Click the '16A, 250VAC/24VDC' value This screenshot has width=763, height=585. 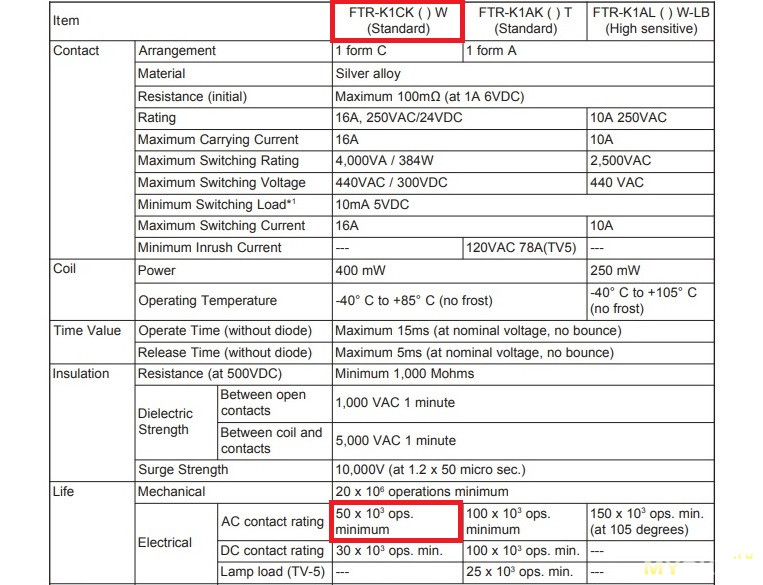point(459,118)
